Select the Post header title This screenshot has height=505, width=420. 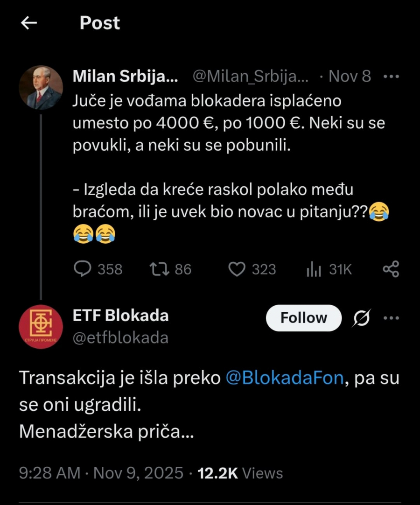pyautogui.click(x=99, y=23)
